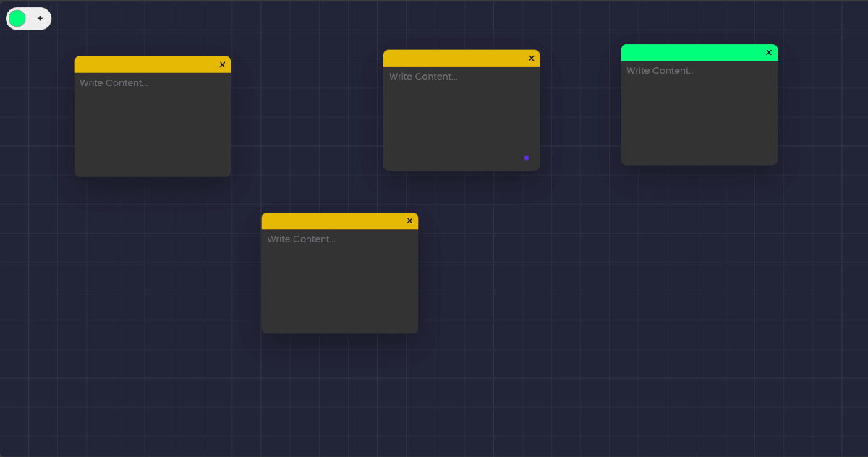Screen dimensions: 868x457
Task: Click the X on the bottom yellow note
Action: click(409, 221)
